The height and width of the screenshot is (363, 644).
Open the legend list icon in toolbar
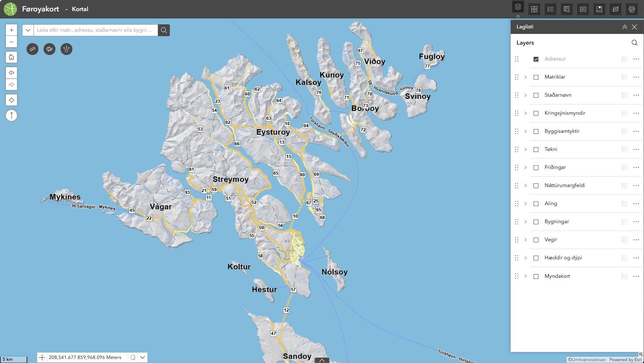pyautogui.click(x=551, y=9)
